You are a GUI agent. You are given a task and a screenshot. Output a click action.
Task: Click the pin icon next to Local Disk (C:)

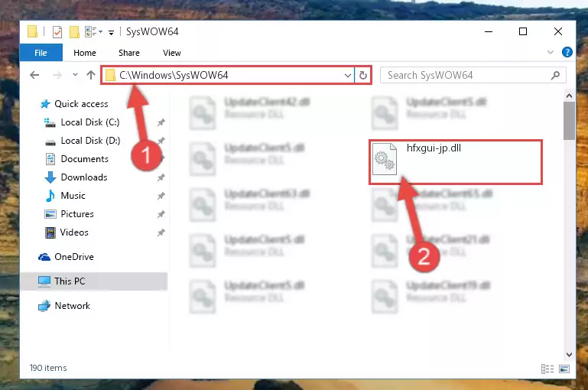161,122
